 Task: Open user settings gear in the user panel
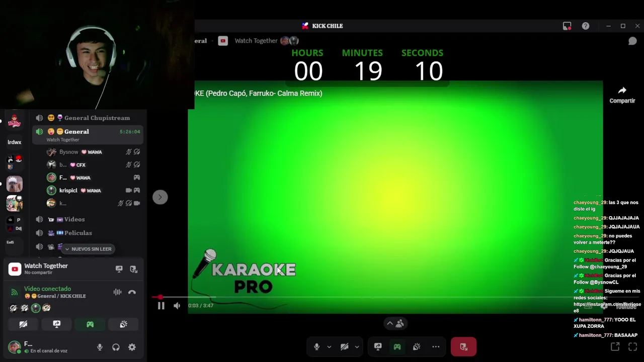(132, 347)
